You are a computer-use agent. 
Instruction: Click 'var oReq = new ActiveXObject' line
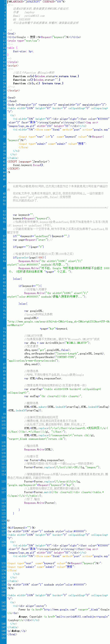click(x=57, y=343)
